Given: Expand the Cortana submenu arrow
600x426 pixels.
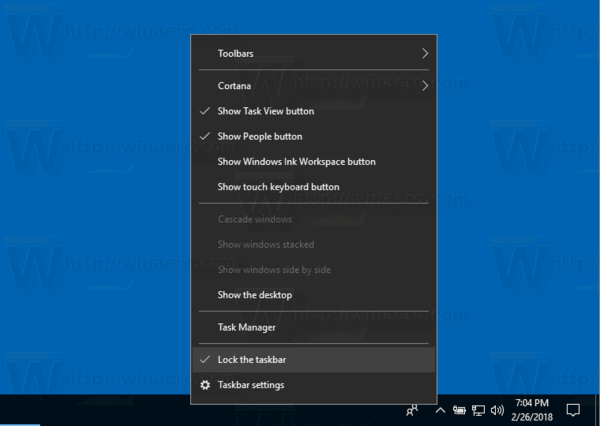Looking at the screenshot, I should (425, 86).
